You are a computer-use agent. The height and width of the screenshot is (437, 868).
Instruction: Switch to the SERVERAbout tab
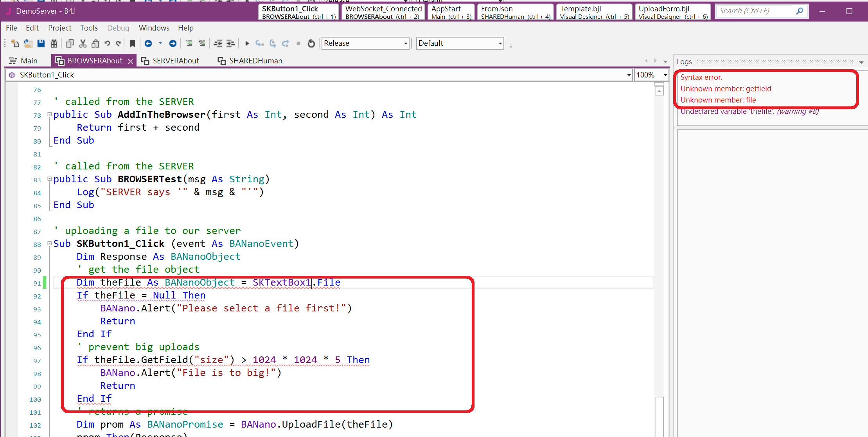coord(175,61)
